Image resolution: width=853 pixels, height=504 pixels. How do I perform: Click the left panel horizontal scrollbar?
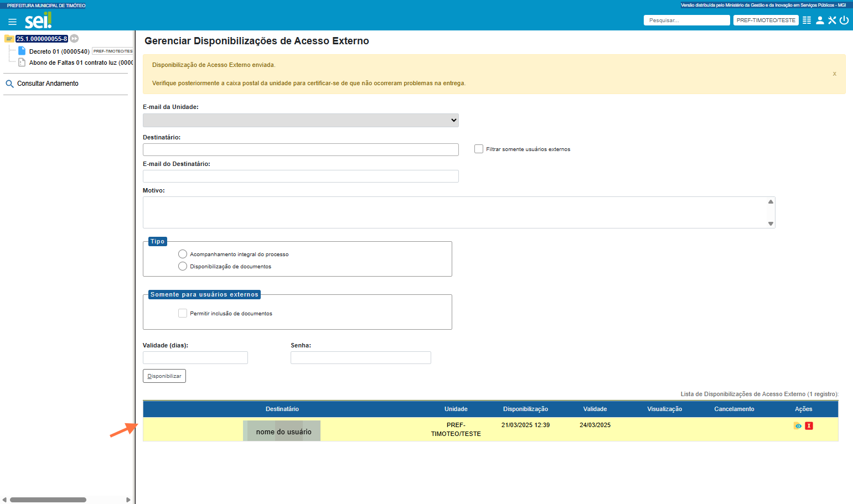pos(48,500)
